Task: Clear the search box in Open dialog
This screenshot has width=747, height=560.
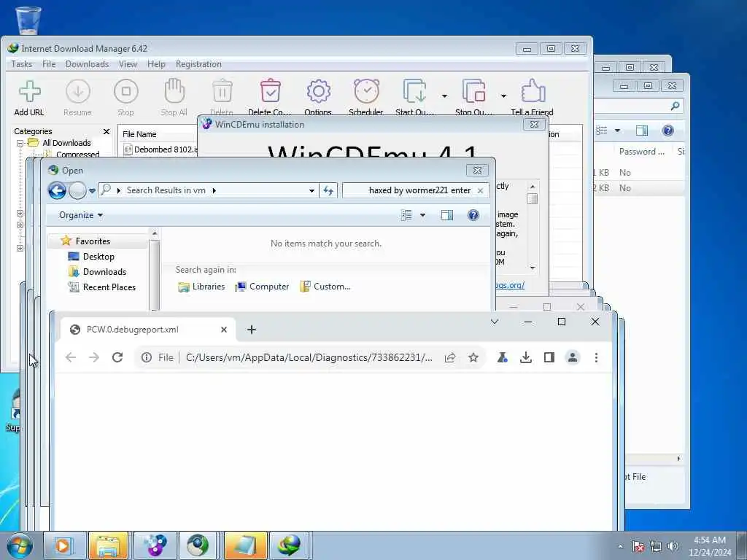Action: tap(480, 190)
